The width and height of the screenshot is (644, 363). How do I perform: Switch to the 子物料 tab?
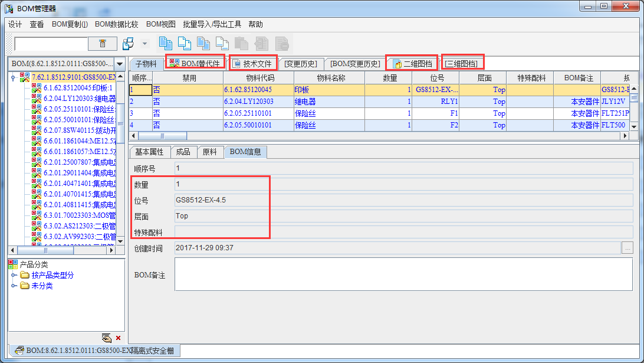tap(146, 64)
